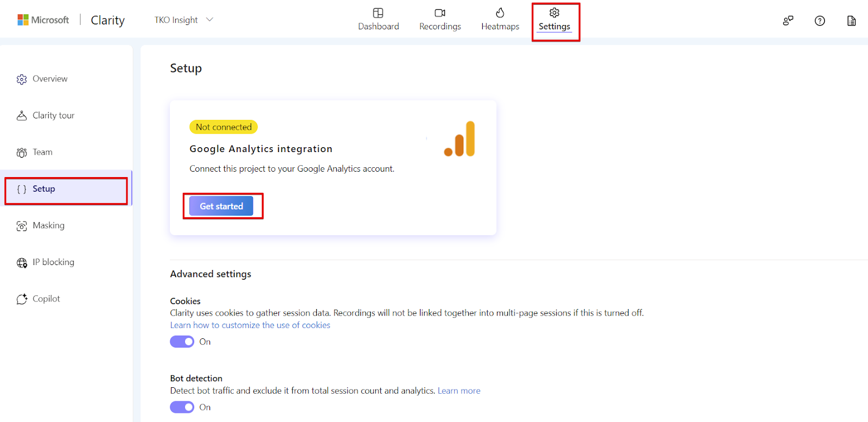Click the Copilot icon in sidebar
Image resolution: width=868 pixels, height=422 pixels.
coord(22,299)
